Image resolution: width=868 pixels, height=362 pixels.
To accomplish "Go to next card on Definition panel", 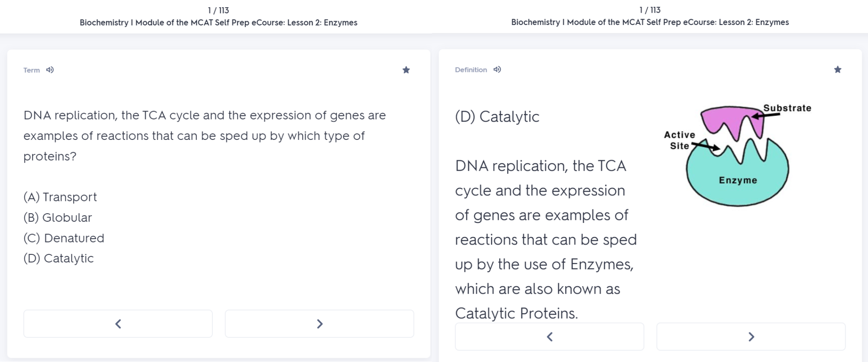I will [751, 337].
